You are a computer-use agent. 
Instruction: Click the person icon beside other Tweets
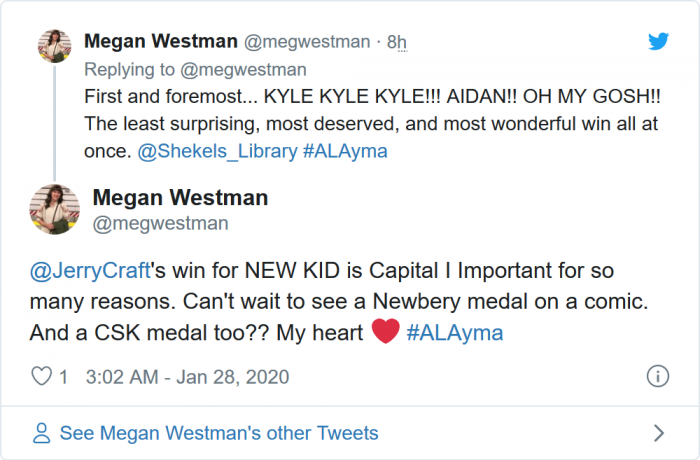pyautogui.click(x=42, y=433)
